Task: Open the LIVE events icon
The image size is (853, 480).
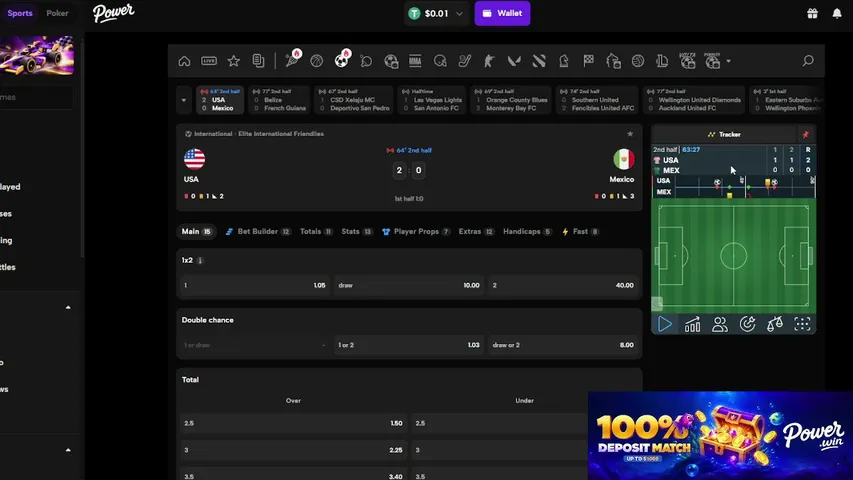Action: (209, 61)
